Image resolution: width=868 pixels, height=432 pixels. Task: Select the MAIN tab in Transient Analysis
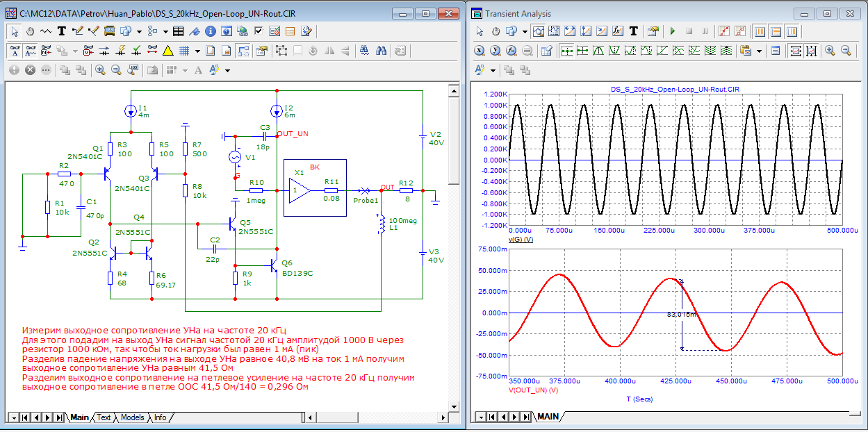(x=548, y=417)
